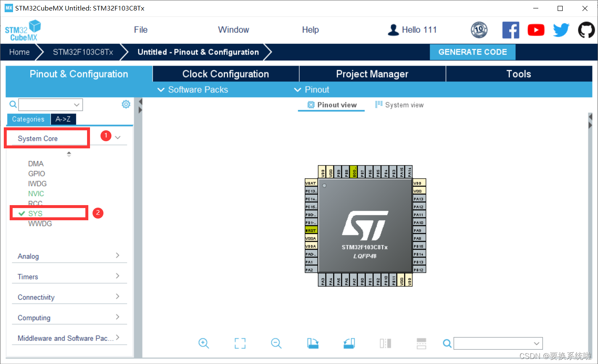This screenshot has height=364, width=598.
Task: Click the Hello 111 user account
Action: (x=412, y=30)
